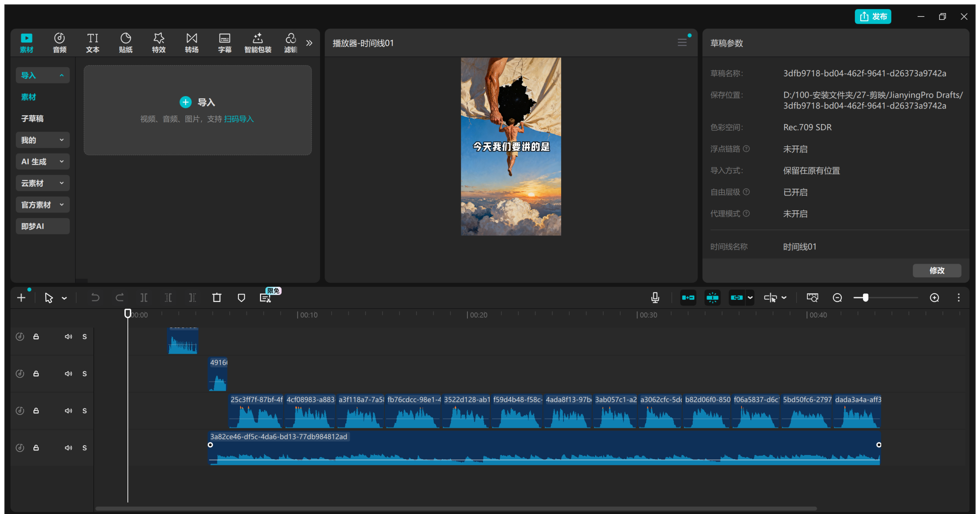Click the delete clip trash icon
Screen dimensions: 980x514
tap(217, 297)
